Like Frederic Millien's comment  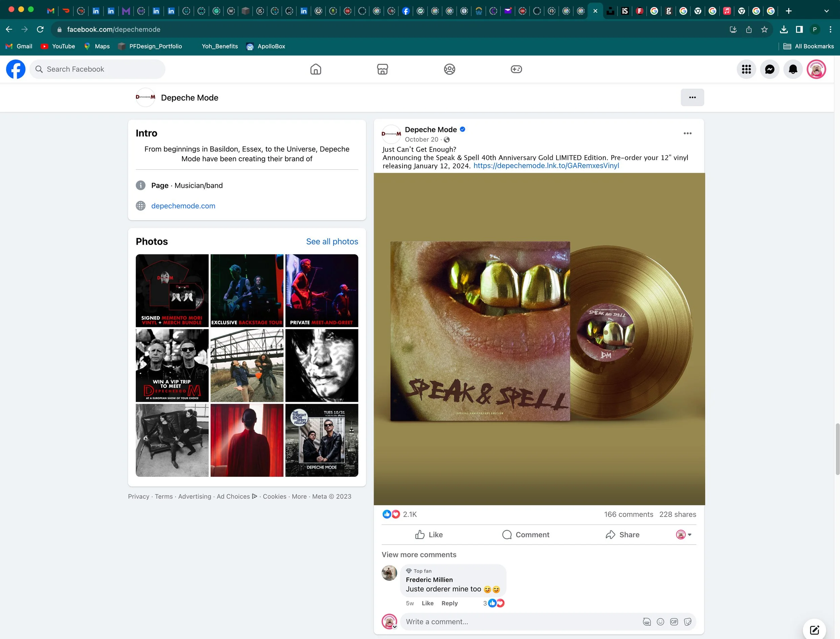[x=427, y=603]
